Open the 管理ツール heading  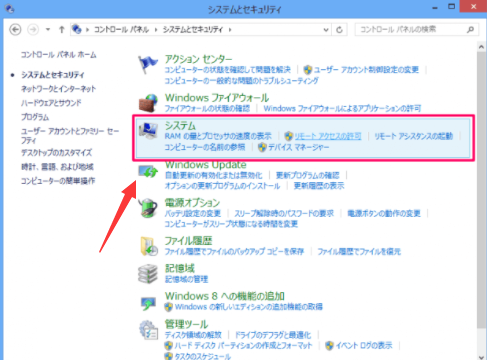click(x=186, y=324)
